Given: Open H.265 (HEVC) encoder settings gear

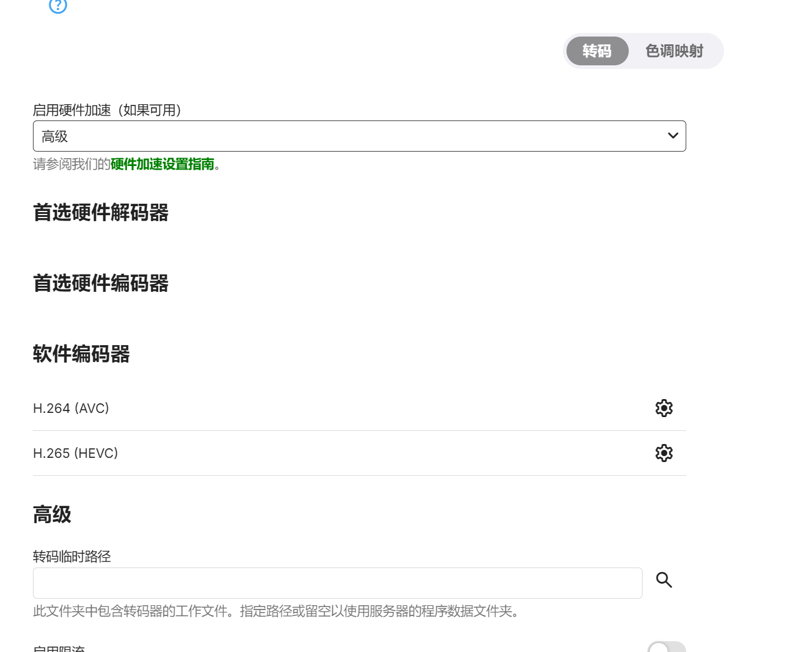Looking at the screenshot, I should tap(664, 453).
